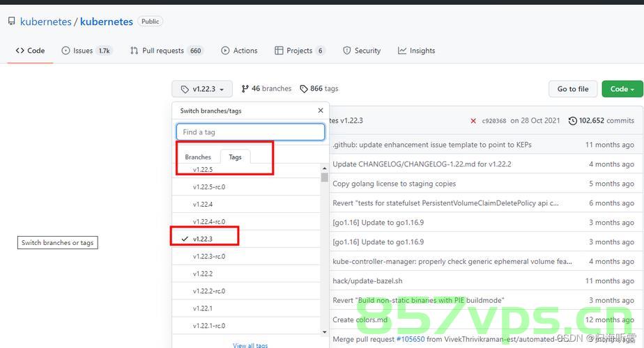Open the github update enhancement issue template commit

click(x=432, y=145)
